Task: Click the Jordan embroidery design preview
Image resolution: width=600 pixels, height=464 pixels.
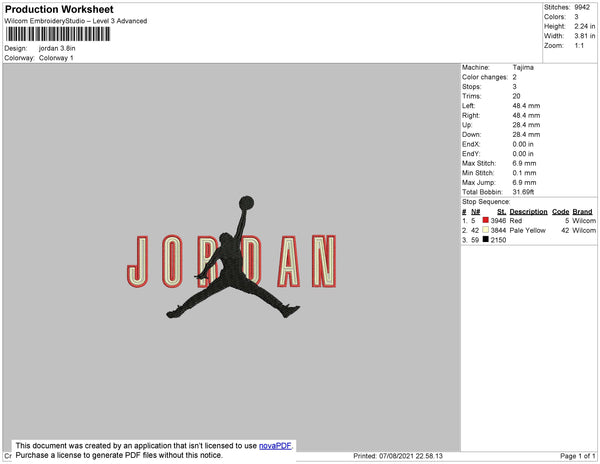Action: (232, 258)
